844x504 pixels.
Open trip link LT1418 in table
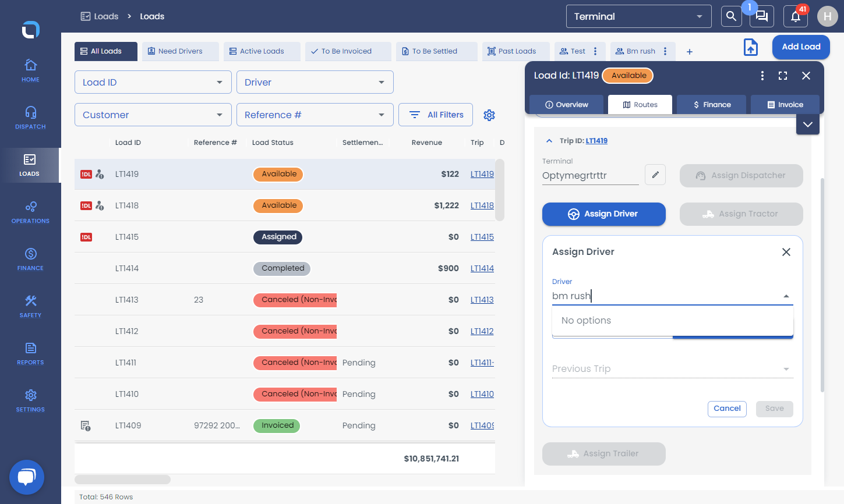[482, 205]
